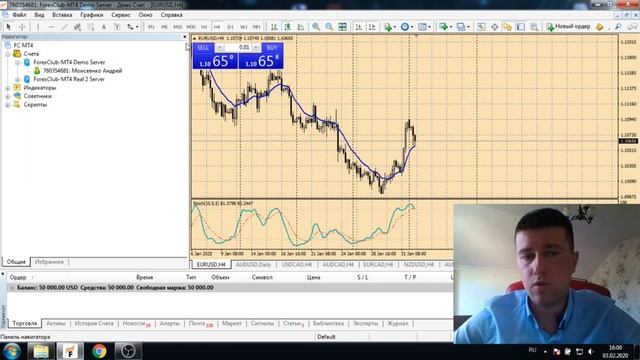Draw a vertical line on chart
Image resolution: width=640 pixels, height=360 pixels.
(x=38, y=27)
